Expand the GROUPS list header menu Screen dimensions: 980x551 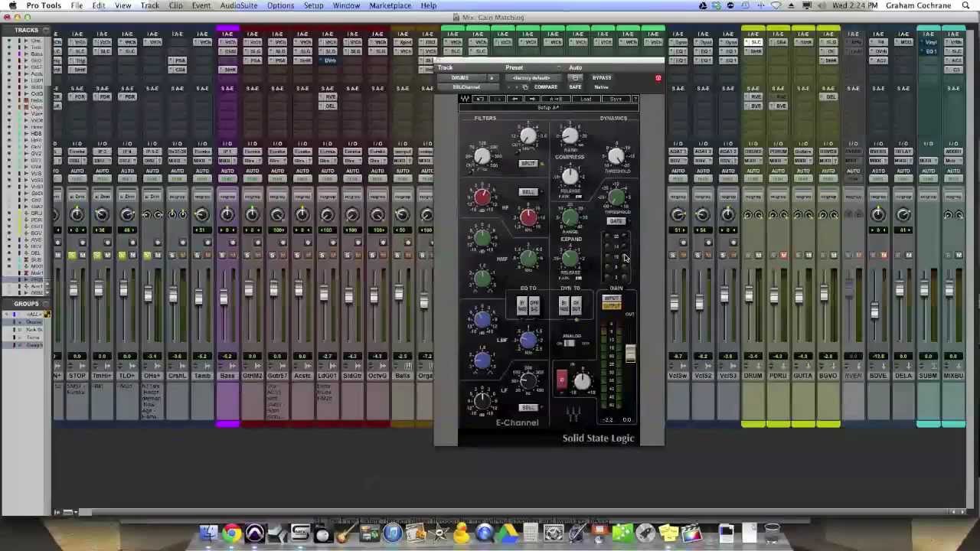(46, 304)
